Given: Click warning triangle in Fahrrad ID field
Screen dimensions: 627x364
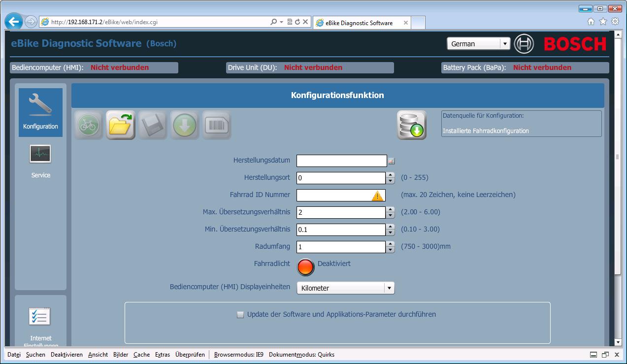Looking at the screenshot, I should 377,196.
